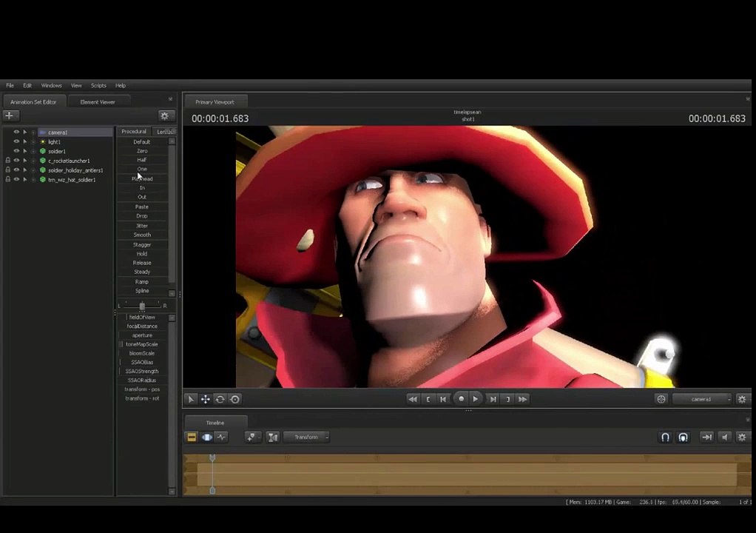Hide soldier1 using its eye icon

(16, 151)
